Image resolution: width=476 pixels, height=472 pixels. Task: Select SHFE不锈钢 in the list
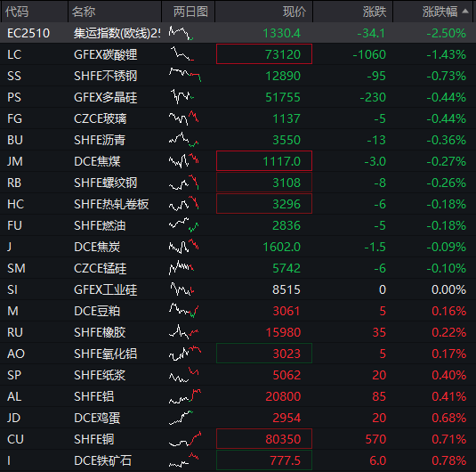tap(105, 76)
